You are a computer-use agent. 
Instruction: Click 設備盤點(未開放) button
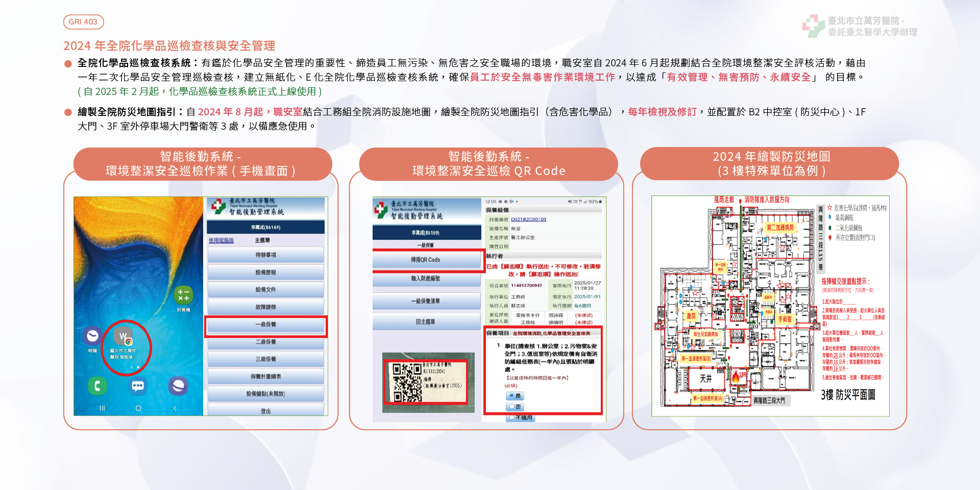[266, 394]
